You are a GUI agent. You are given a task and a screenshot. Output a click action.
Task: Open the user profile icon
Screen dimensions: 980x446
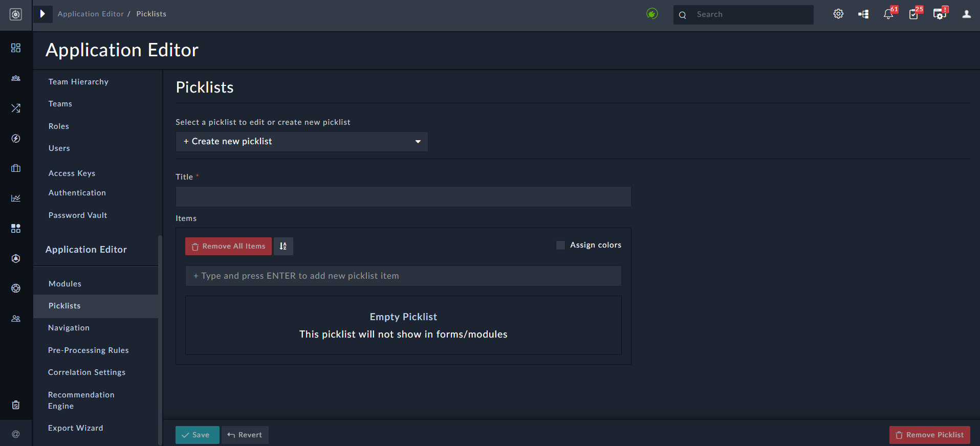[x=967, y=14]
